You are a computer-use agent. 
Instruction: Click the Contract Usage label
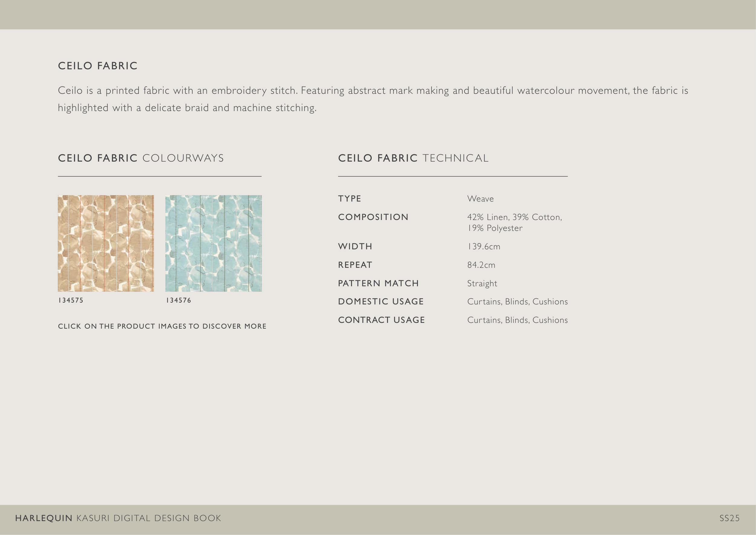381,320
